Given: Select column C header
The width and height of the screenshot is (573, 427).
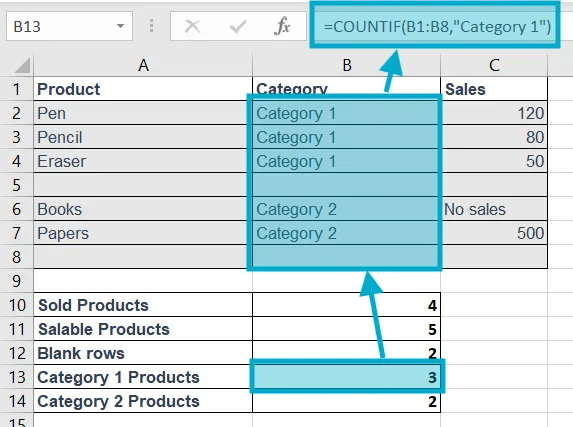Looking at the screenshot, I should point(494,65).
